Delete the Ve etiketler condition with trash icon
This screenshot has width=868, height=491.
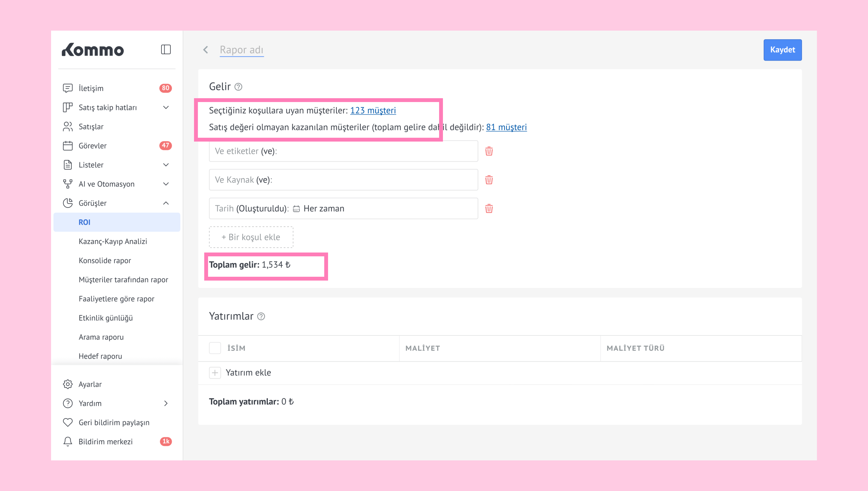(x=489, y=151)
